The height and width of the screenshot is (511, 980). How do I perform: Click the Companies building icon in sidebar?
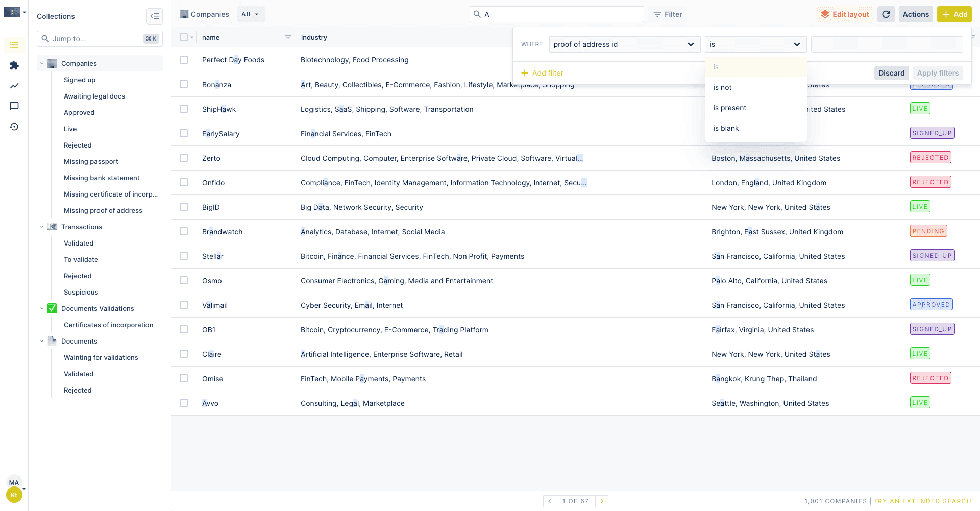pos(52,63)
